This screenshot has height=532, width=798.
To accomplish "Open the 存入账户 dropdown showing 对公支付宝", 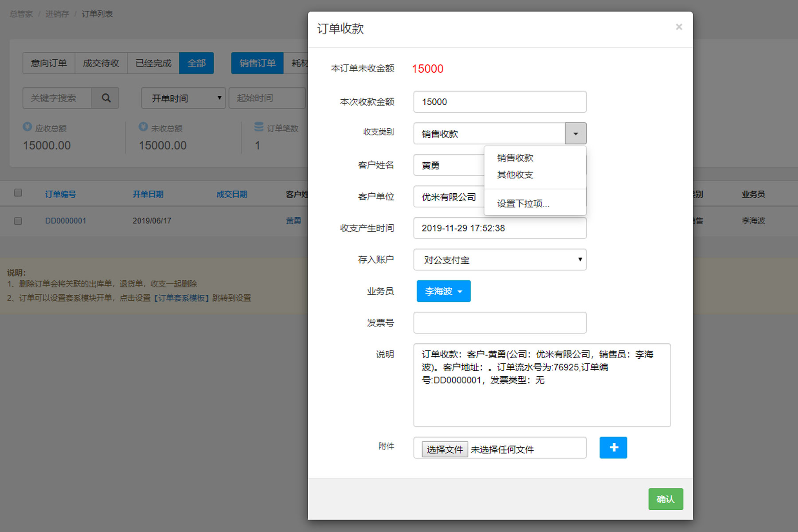I will click(500, 260).
